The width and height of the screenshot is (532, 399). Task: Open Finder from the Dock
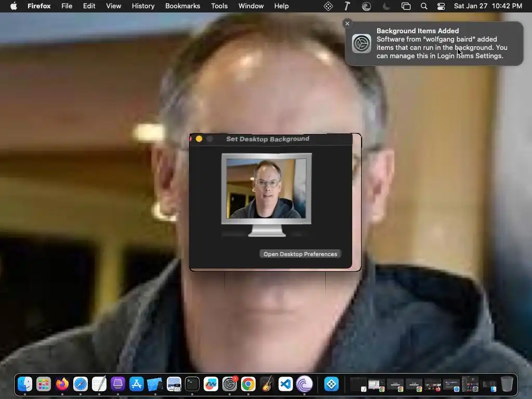point(25,384)
